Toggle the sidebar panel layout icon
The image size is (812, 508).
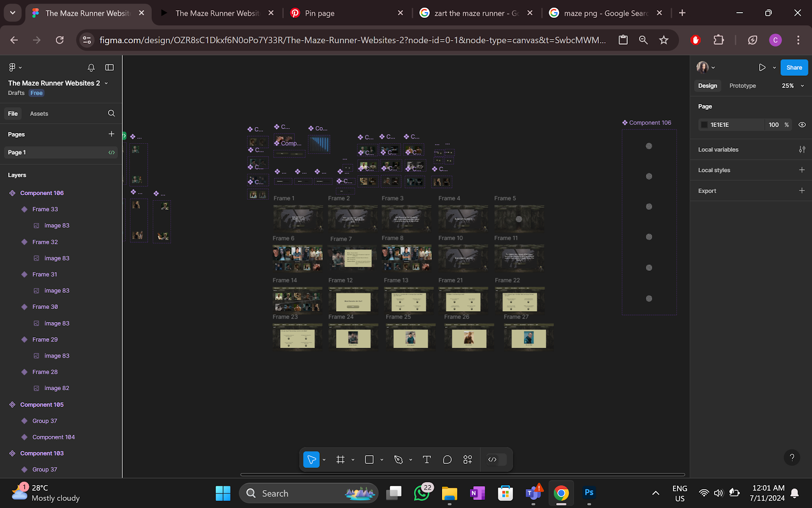110,67
